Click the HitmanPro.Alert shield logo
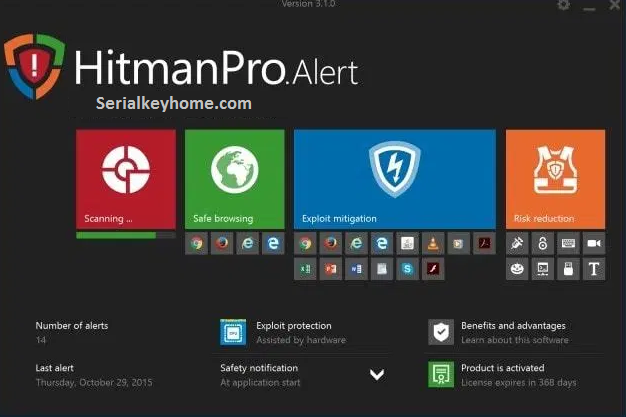 point(34,66)
